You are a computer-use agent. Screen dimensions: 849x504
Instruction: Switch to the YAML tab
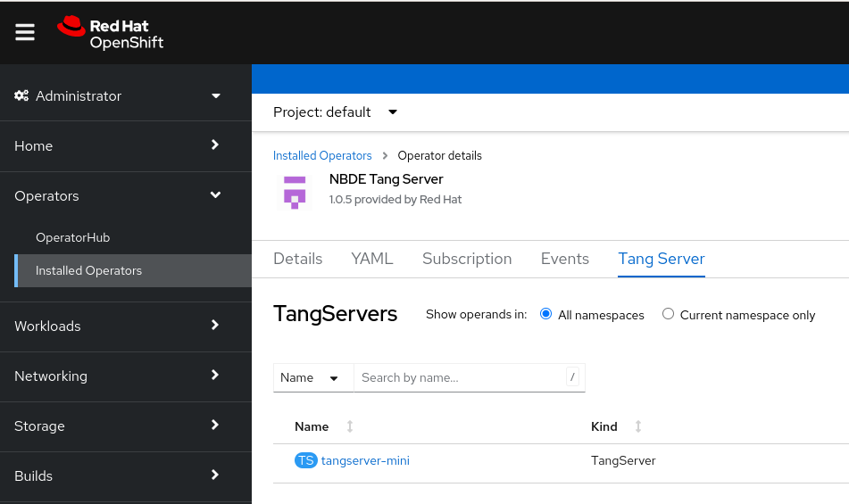pos(371,259)
